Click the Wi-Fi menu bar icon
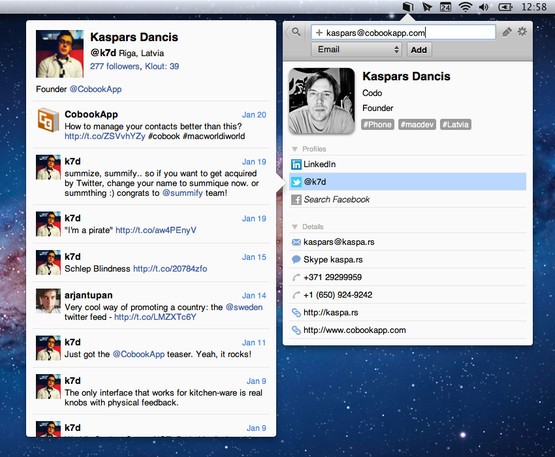The width and height of the screenshot is (555, 457). coord(465,7)
